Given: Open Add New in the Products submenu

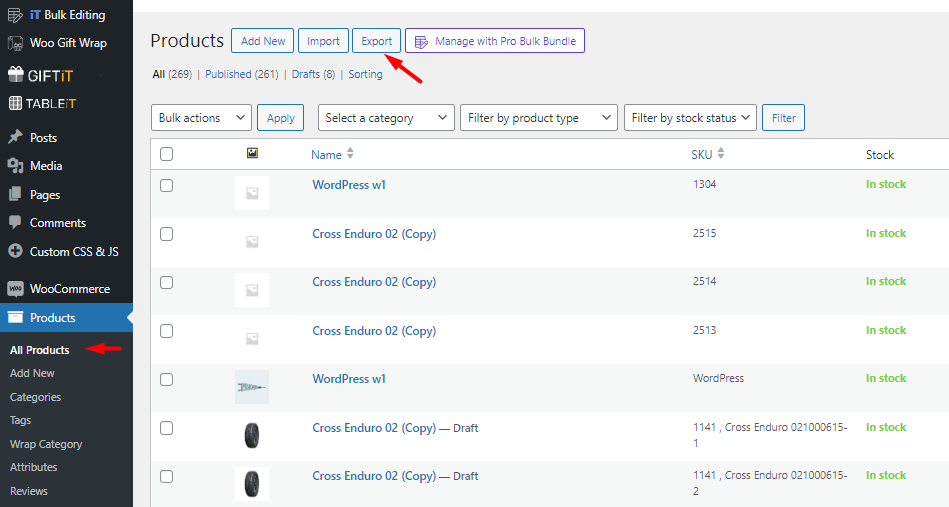Looking at the screenshot, I should point(32,373).
